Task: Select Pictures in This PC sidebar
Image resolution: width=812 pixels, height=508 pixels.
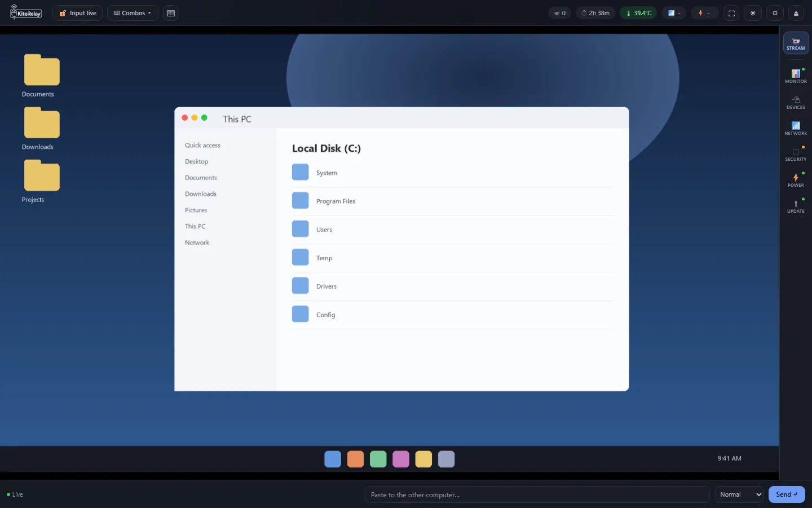Action: (x=196, y=210)
